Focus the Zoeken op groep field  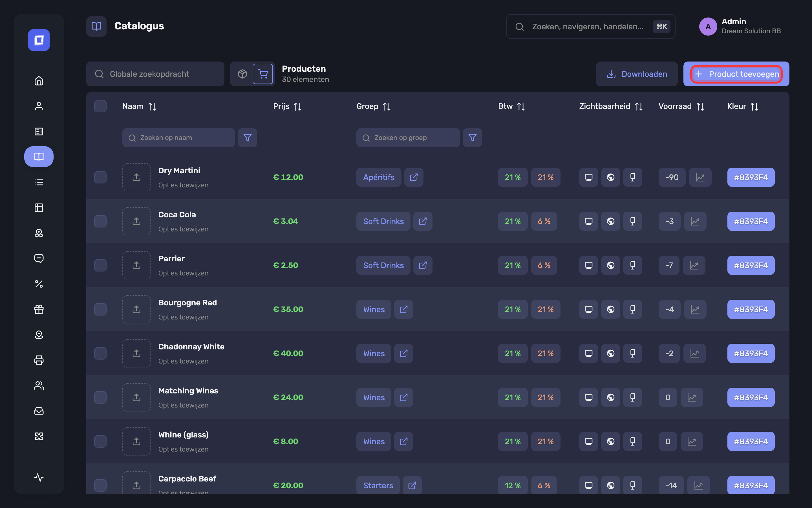coord(408,138)
